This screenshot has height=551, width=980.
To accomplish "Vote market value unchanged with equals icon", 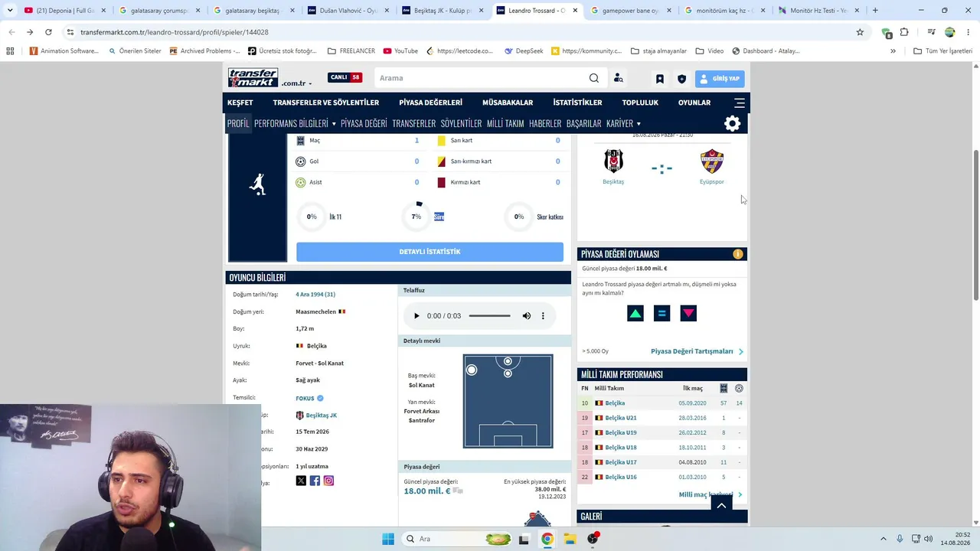I will 662,313.
